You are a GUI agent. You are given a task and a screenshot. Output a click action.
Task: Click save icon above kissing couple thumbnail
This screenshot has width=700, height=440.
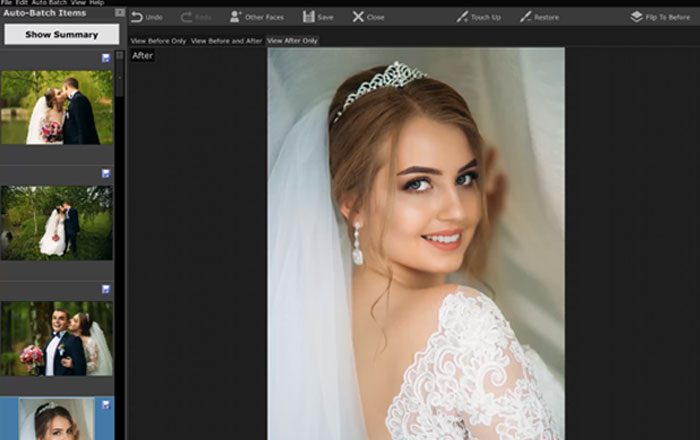106,58
